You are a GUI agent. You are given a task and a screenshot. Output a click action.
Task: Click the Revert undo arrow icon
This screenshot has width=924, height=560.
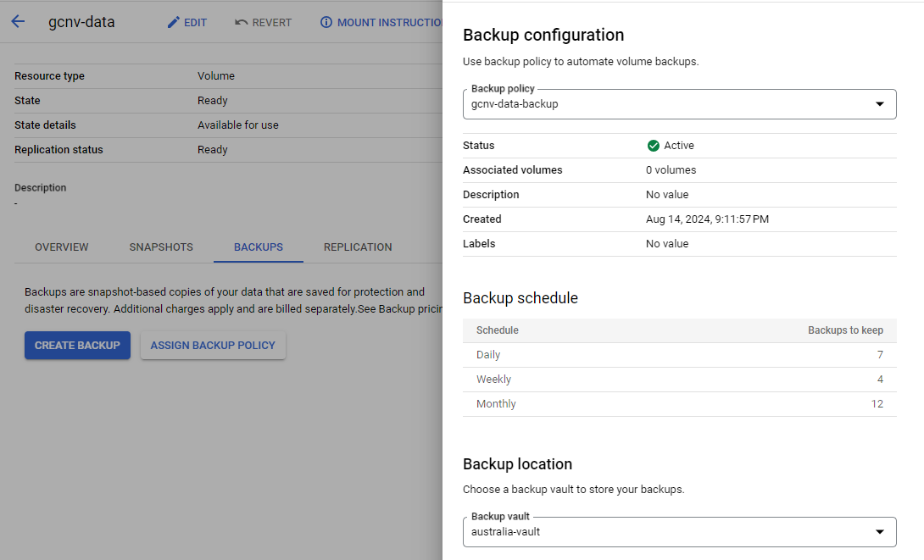pyautogui.click(x=242, y=23)
